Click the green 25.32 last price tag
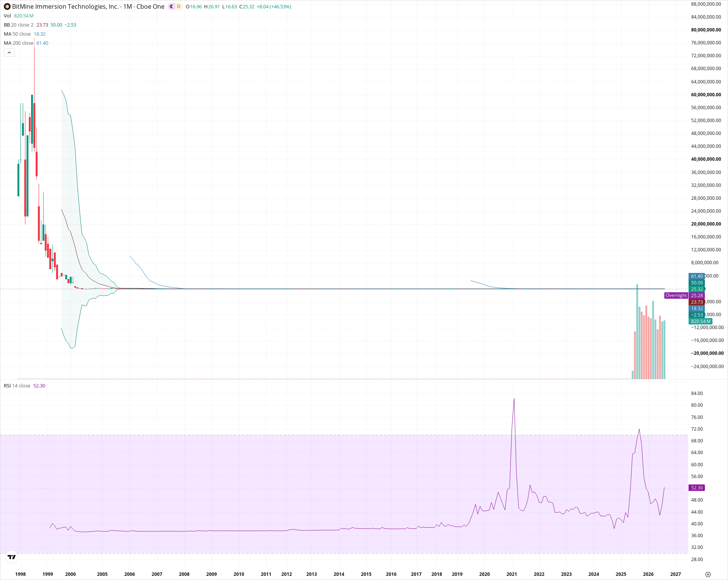Viewport: 728px width, 580px height. click(697, 289)
